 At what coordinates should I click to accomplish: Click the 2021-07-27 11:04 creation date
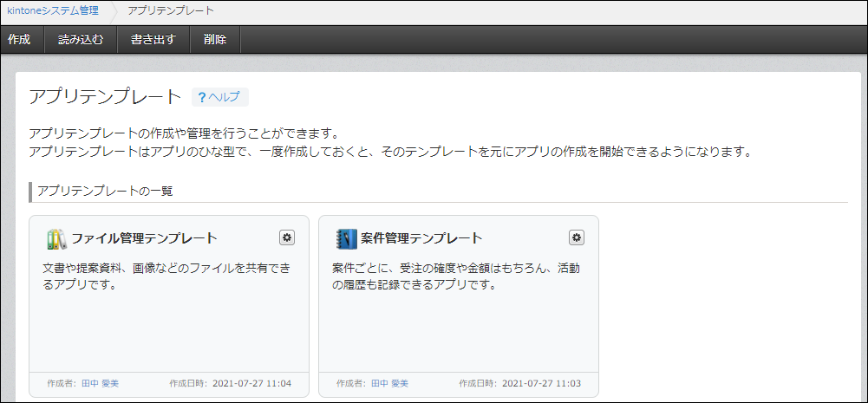tap(253, 383)
